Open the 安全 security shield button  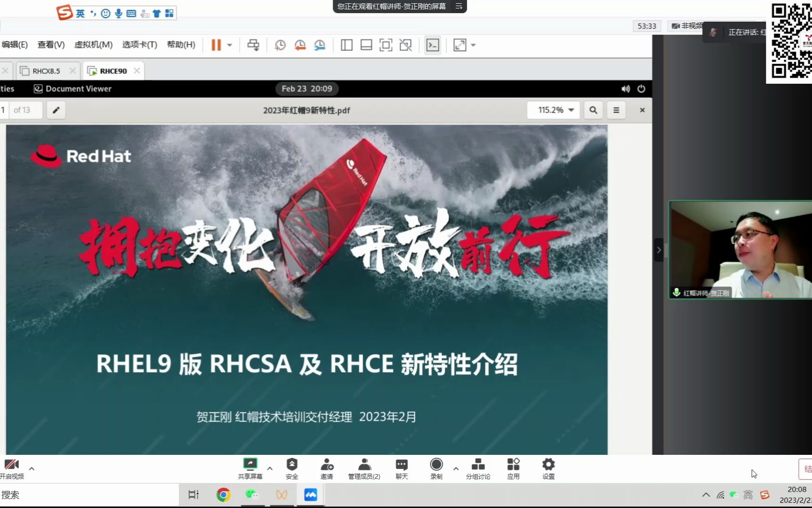point(292,469)
